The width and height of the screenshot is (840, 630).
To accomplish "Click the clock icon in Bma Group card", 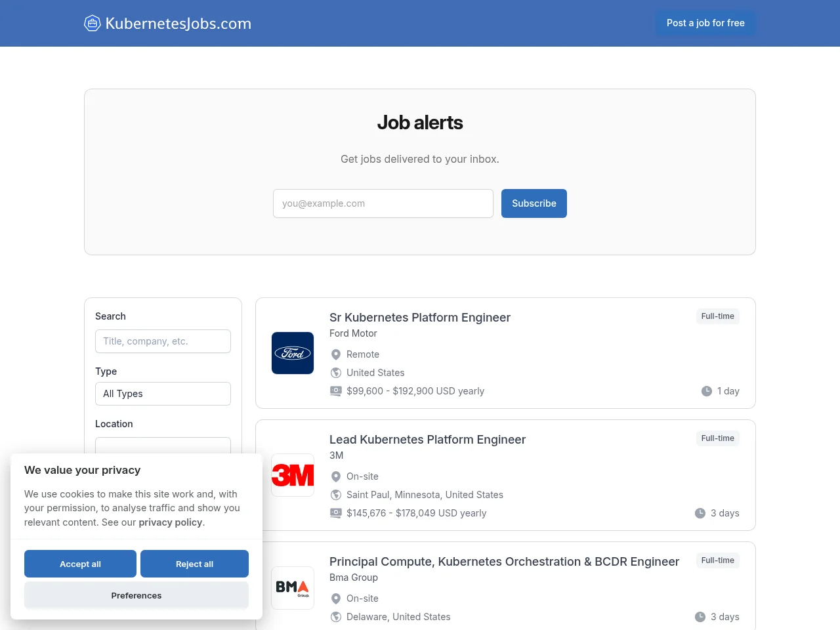I will tap(700, 617).
